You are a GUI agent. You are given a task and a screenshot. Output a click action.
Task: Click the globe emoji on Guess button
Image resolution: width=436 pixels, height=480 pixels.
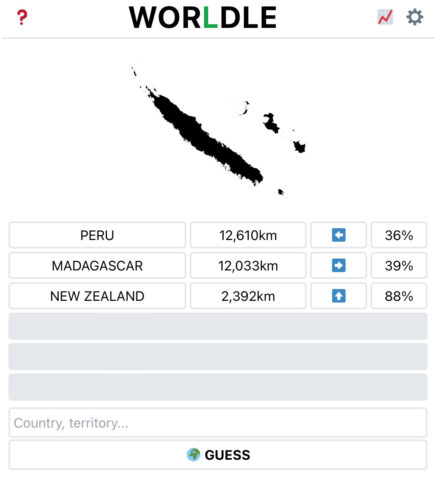(193, 455)
